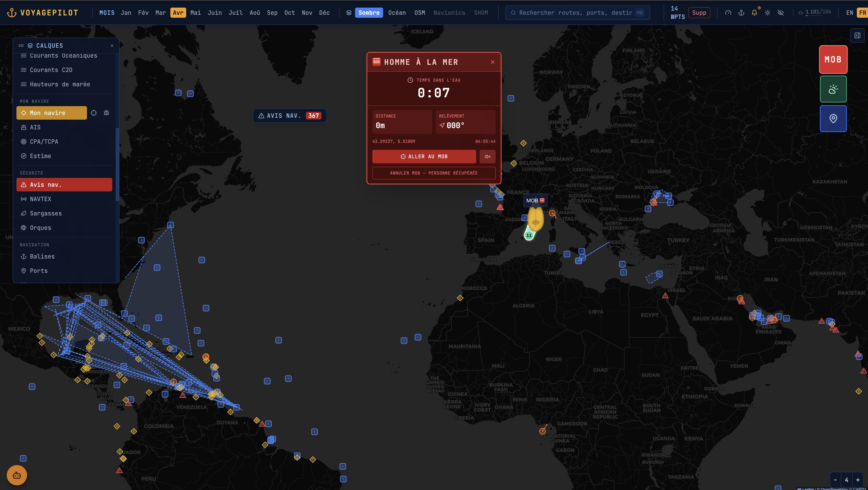Disable the Avis nav. security layer
868x490 pixels.
[64, 185]
